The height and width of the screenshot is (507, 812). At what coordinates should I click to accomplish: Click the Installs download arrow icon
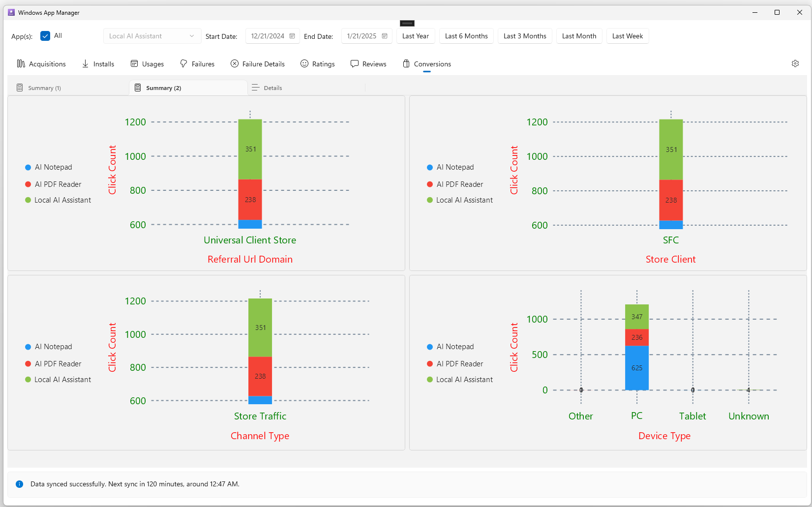(85, 63)
